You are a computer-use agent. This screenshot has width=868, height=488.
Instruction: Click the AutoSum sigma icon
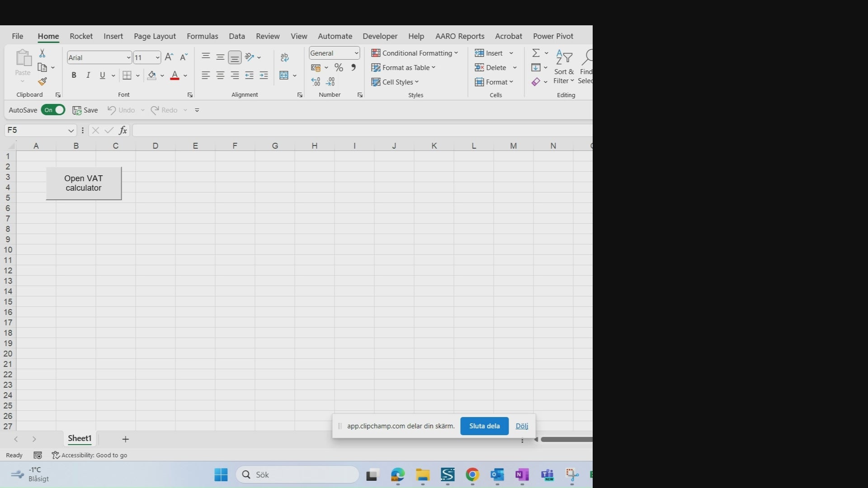click(536, 53)
